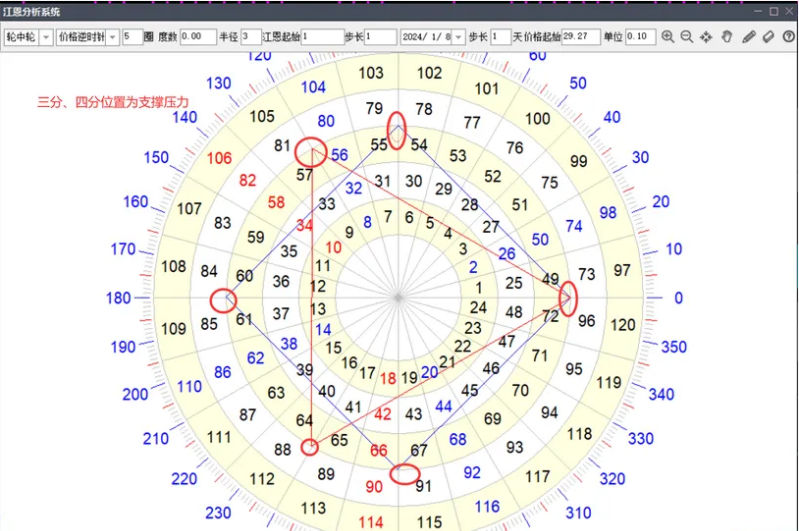Viewport: 799px width, 531px height.
Task: Focus the 度数 degree input field
Action: tap(198, 37)
